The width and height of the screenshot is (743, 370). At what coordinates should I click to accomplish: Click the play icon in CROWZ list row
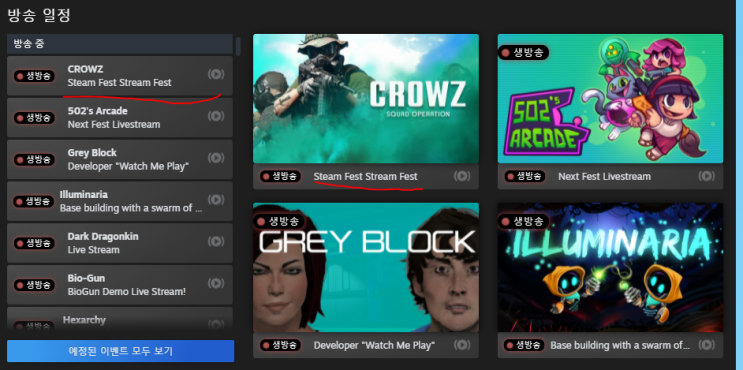216,74
